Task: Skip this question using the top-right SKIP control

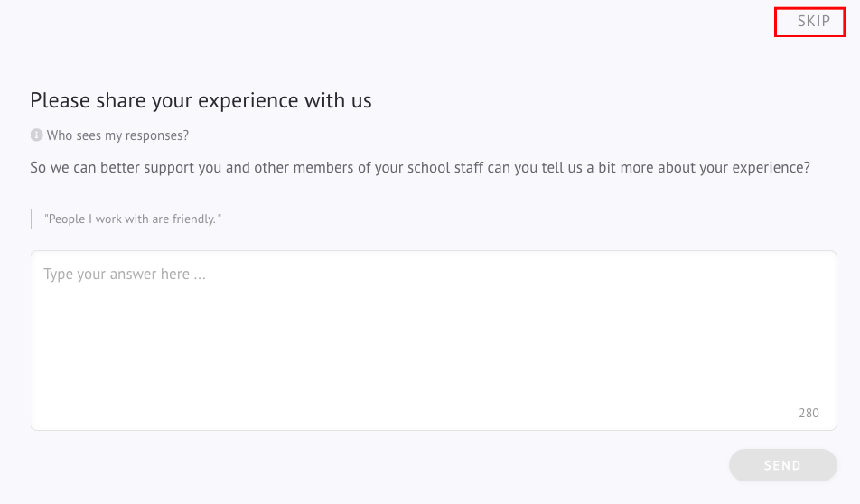Action: pos(813,22)
